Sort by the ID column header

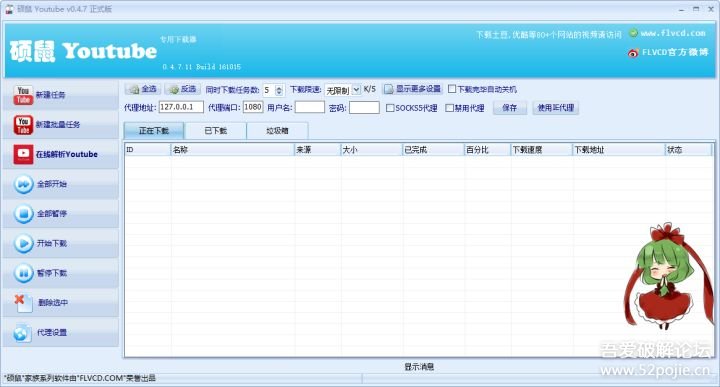pos(147,150)
